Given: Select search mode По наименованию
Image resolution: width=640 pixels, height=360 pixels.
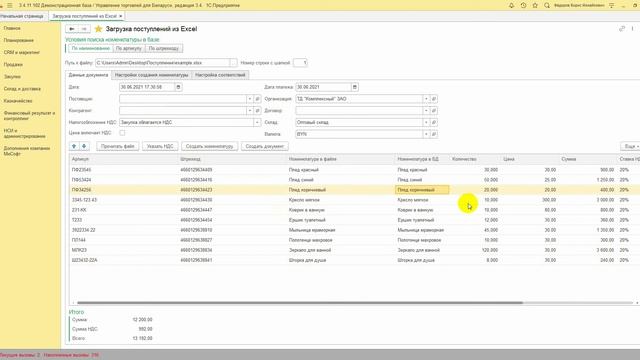Looking at the screenshot, I should point(91,48).
